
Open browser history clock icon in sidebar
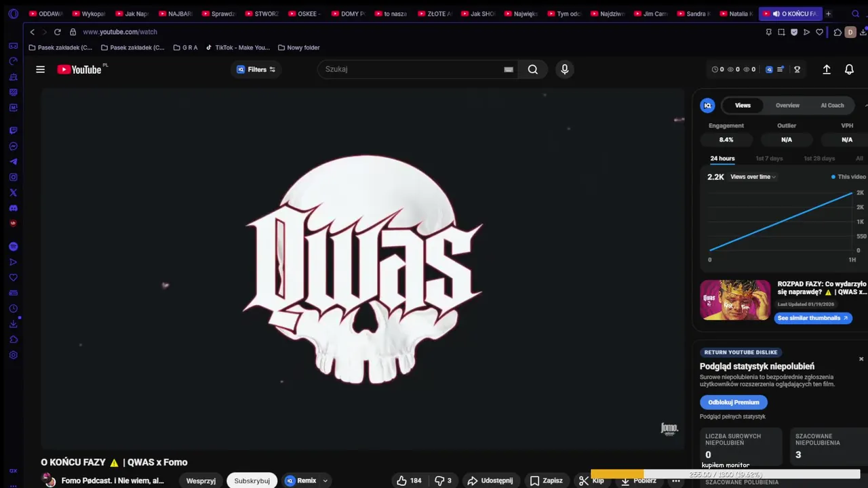click(13, 308)
